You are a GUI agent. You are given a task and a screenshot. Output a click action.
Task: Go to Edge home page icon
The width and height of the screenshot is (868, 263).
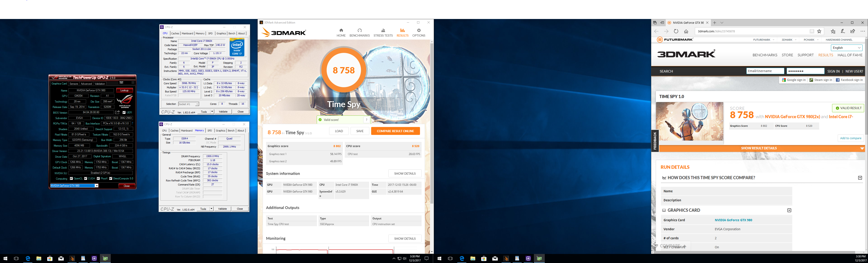tap(686, 31)
